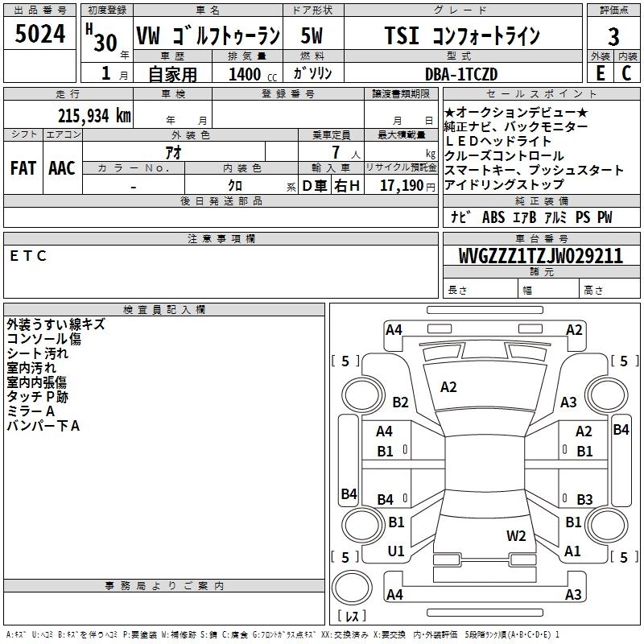
Task: Click the A1 scratch mark near the rear
Action: (x=572, y=551)
